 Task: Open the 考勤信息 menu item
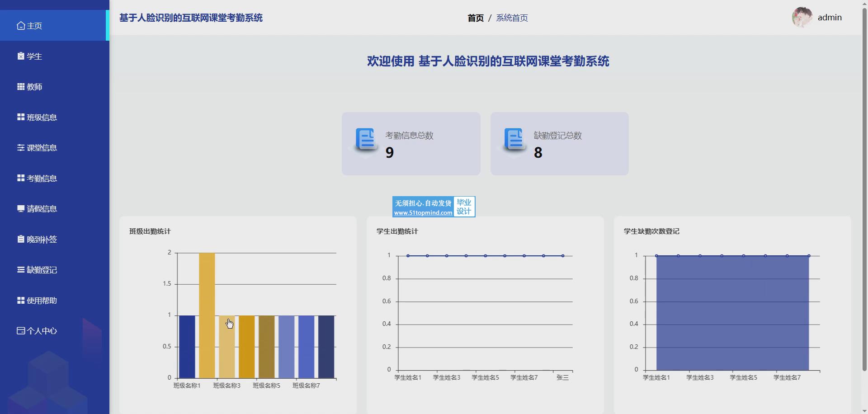coord(42,179)
